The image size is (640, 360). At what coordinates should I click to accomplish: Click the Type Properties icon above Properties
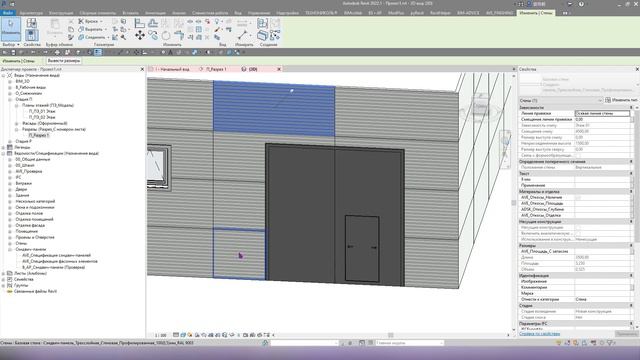[x=31, y=23]
